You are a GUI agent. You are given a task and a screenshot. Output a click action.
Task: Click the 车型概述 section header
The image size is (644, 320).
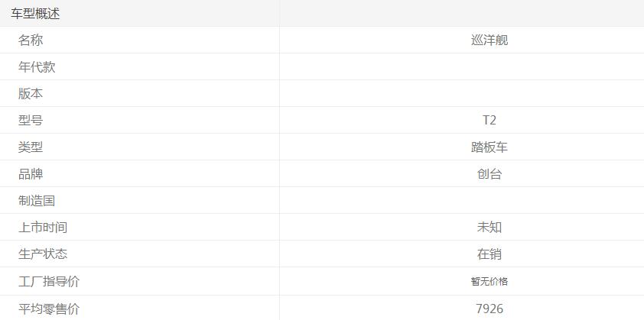[x=35, y=14]
